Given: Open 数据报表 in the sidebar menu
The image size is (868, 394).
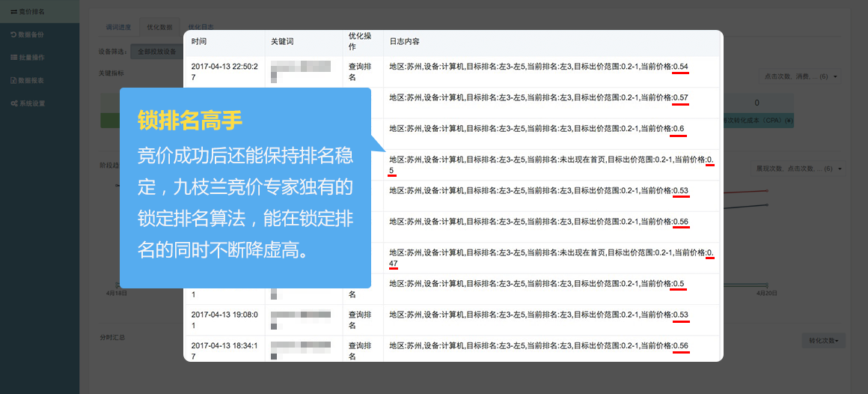Looking at the screenshot, I should click(40, 80).
